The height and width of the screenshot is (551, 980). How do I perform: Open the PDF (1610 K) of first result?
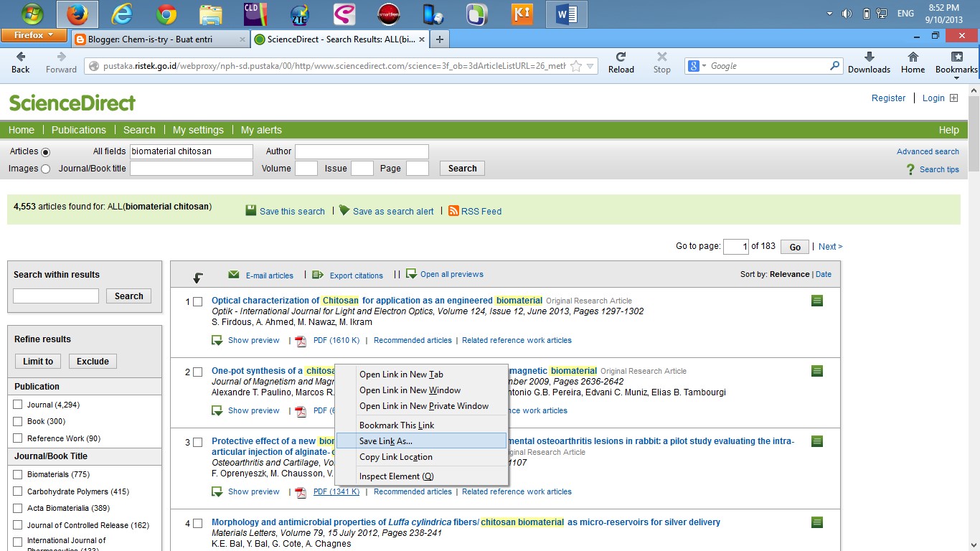tap(336, 340)
